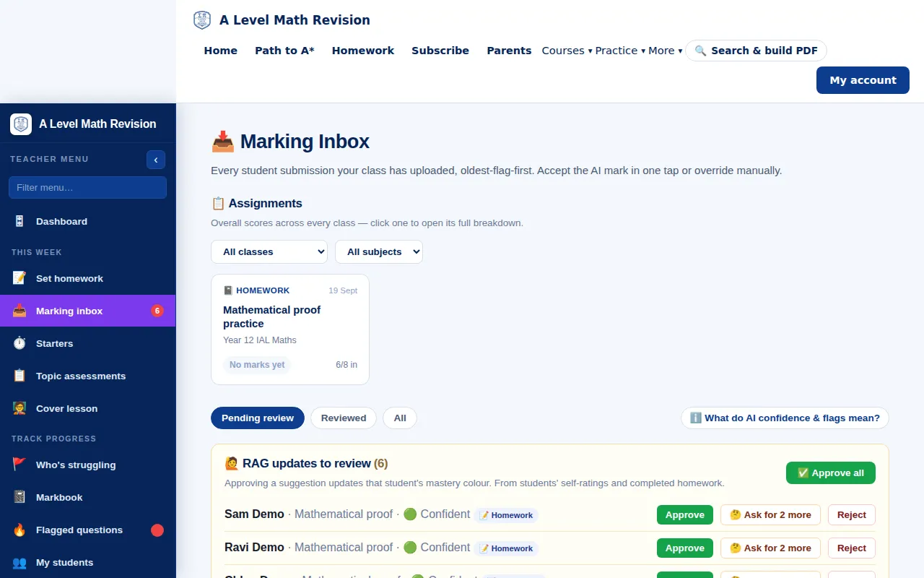Open Flagged questions in the sidebar
Viewport: 924px width, 578px height.
click(87, 530)
